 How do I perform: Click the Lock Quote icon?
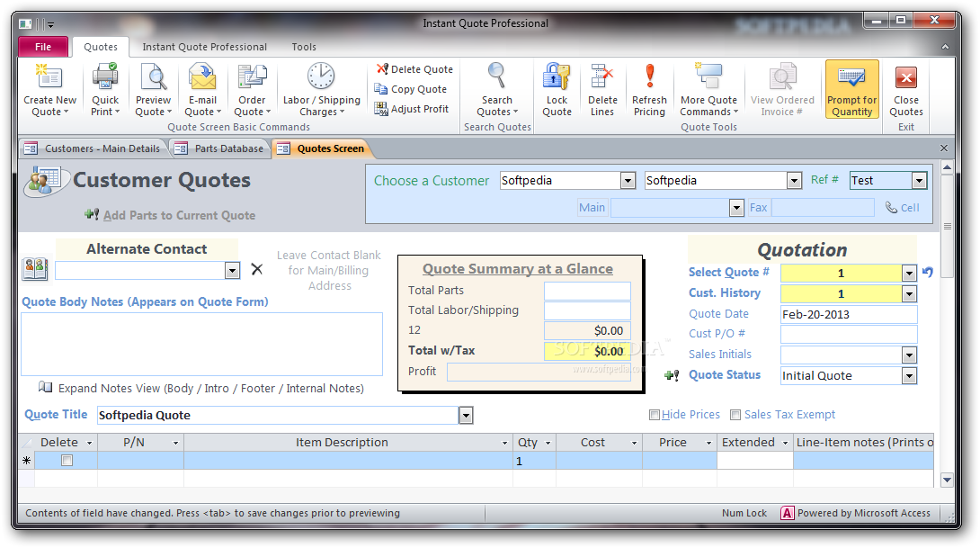coord(557,90)
